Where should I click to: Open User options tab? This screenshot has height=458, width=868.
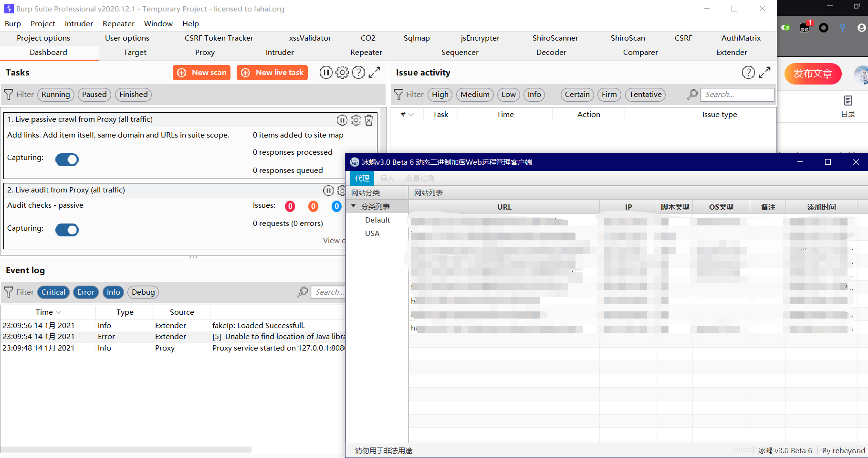pyautogui.click(x=127, y=38)
